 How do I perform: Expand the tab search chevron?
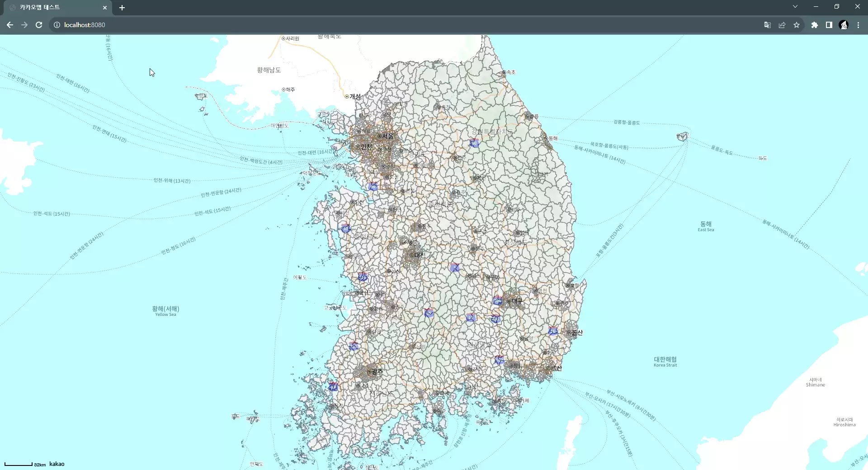pyautogui.click(x=795, y=7)
